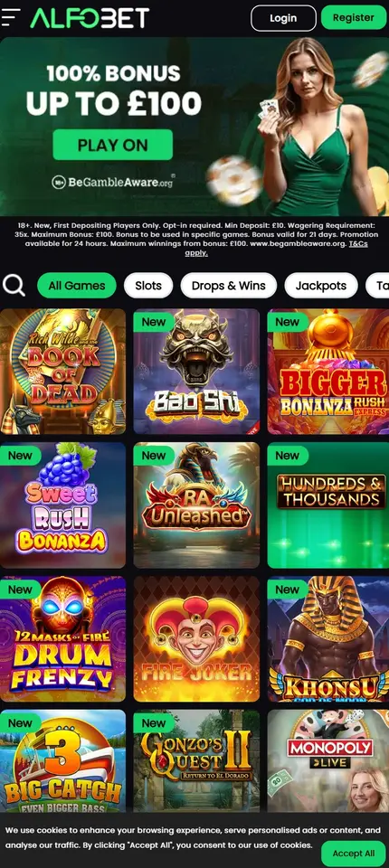Select the Drops & Wins category
Viewport: 389px width, 868px height.
(228, 286)
